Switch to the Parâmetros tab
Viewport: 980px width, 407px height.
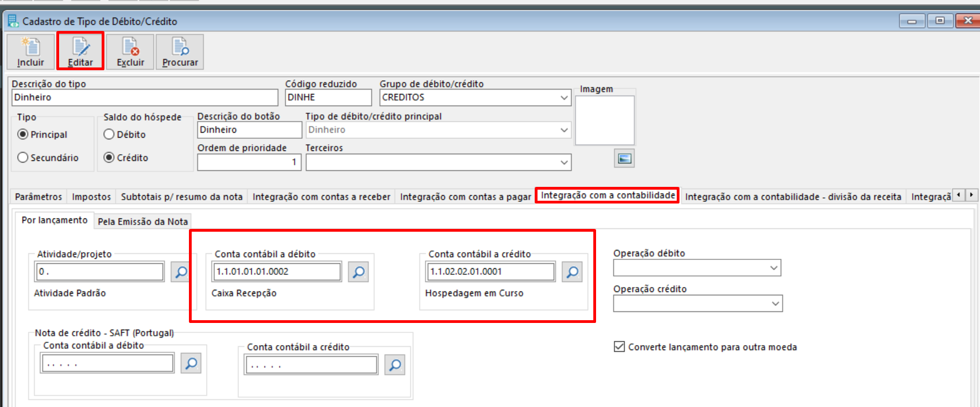click(x=39, y=197)
